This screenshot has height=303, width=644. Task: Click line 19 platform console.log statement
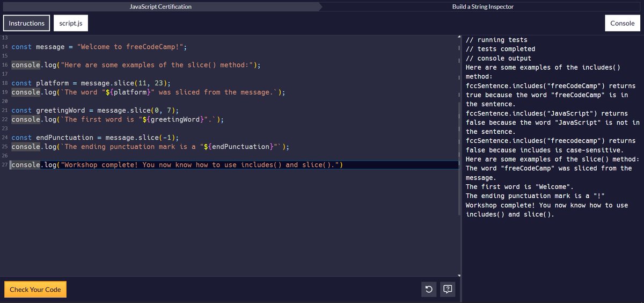coord(148,92)
